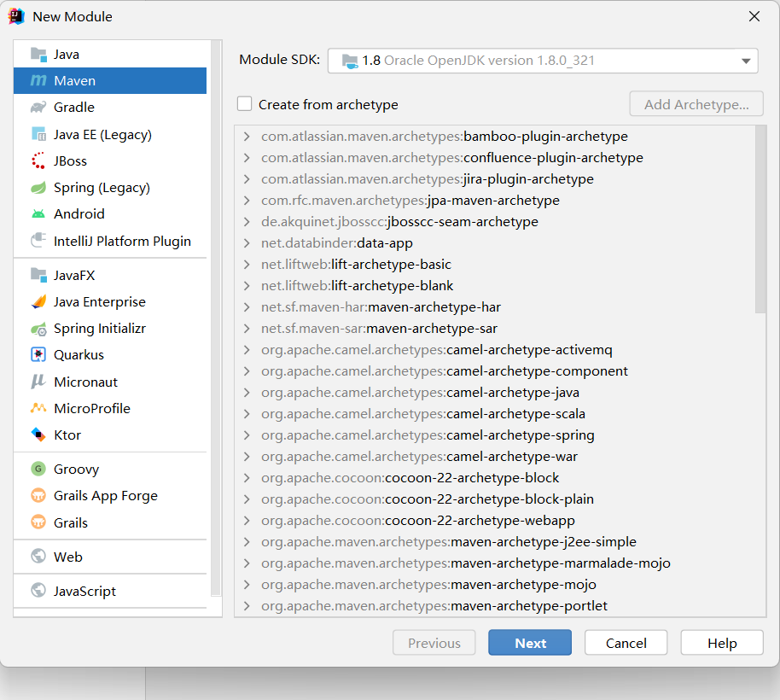Click the Android robot icon

(x=38, y=214)
